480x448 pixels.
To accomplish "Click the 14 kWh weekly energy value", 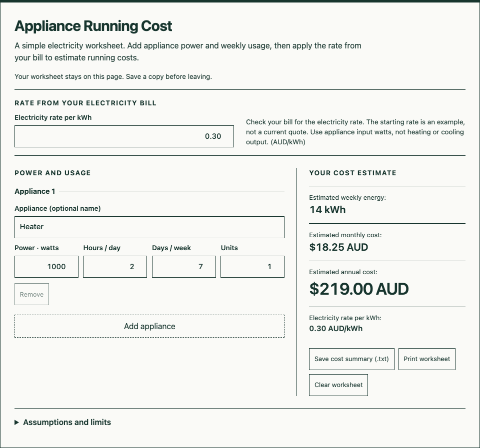I will click(x=327, y=210).
